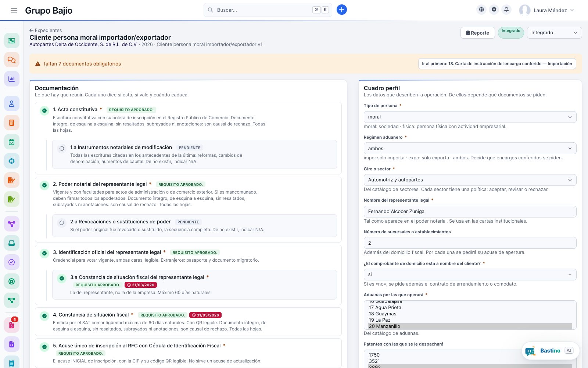588x368 pixels.
Task: Open the green document edit sidebar icon
Action: 11,199
